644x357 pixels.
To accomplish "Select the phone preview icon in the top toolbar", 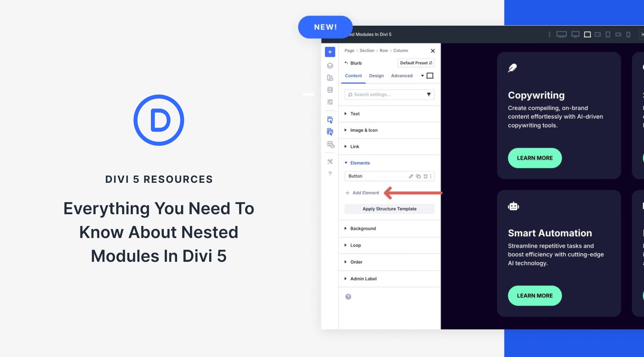I will [x=628, y=34].
